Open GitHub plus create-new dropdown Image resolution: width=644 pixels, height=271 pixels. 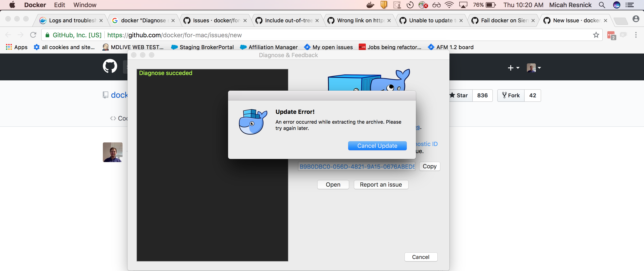(x=513, y=68)
